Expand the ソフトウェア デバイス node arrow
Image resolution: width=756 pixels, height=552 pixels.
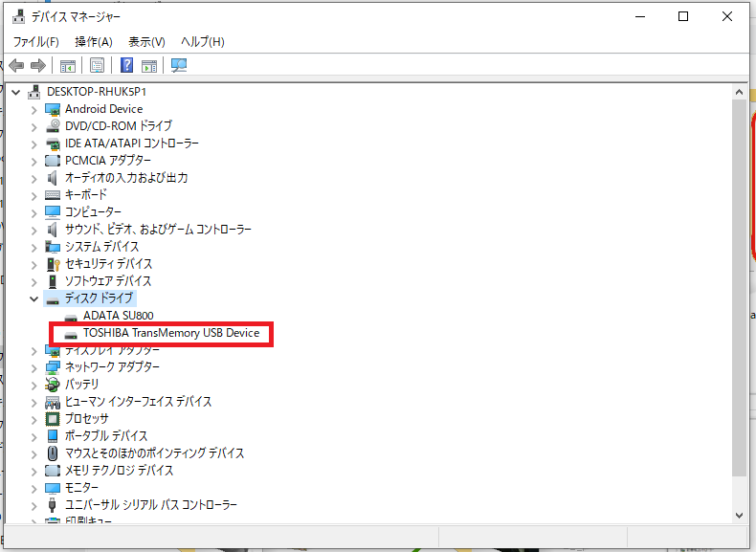pos(33,282)
